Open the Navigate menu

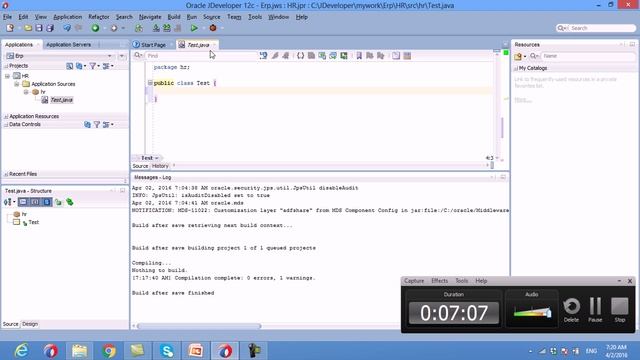coord(150,17)
